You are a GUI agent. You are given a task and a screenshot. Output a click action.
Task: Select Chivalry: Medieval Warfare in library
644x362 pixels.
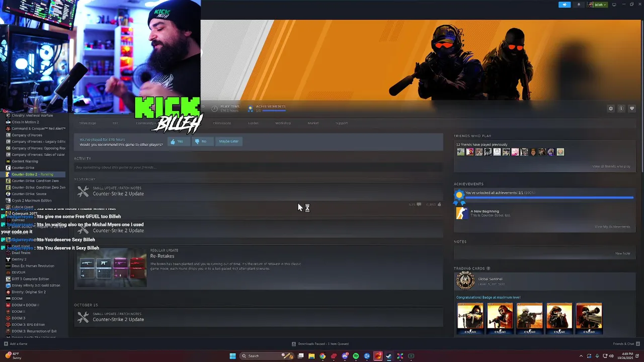click(x=33, y=116)
